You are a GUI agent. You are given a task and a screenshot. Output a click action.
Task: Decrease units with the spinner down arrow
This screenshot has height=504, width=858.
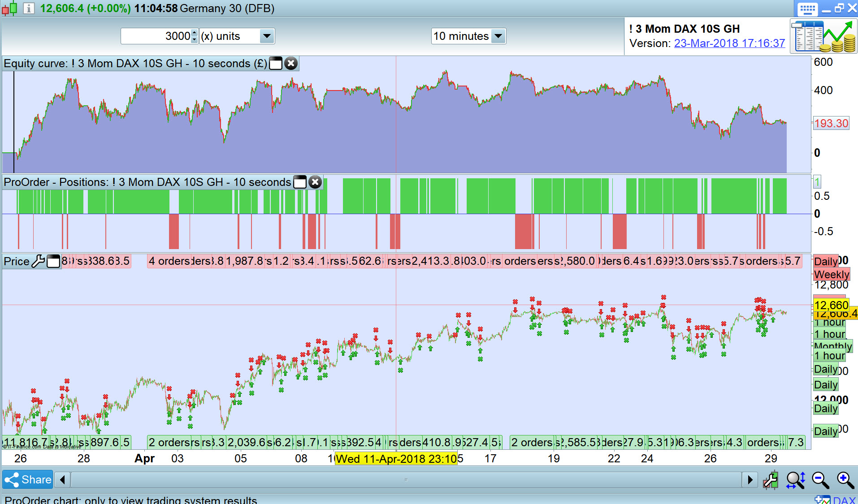(x=194, y=40)
